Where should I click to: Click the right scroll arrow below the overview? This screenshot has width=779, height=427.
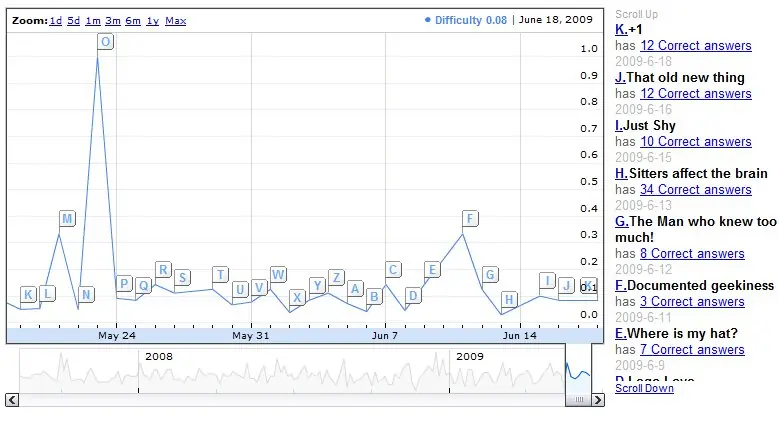(597, 400)
